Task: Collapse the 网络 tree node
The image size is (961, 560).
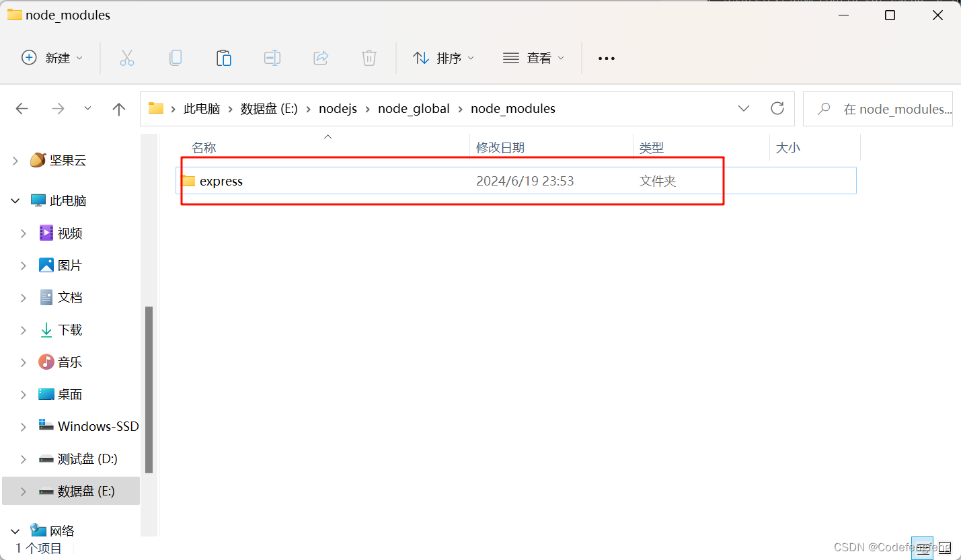Action: pos(15,531)
